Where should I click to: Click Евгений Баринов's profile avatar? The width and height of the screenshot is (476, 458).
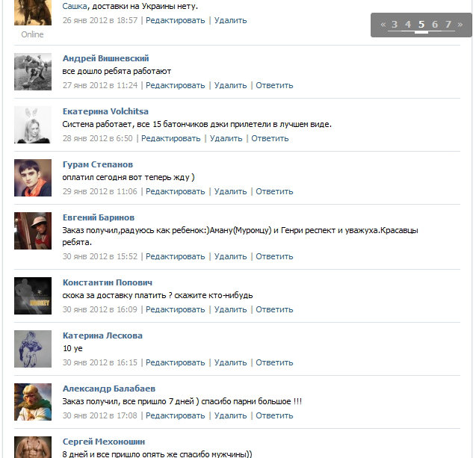(x=33, y=231)
